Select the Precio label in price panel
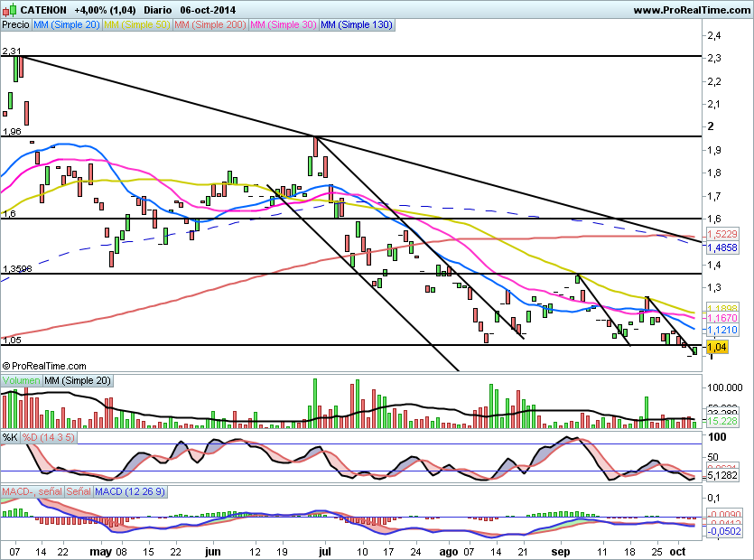 pos(15,25)
